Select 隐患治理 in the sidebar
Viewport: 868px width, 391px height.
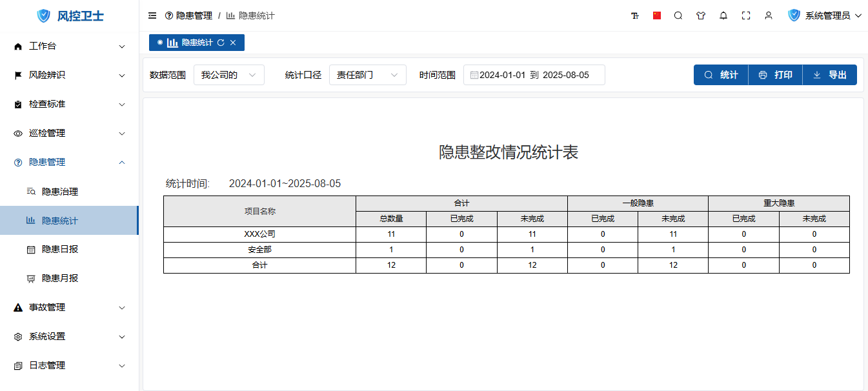(60, 192)
